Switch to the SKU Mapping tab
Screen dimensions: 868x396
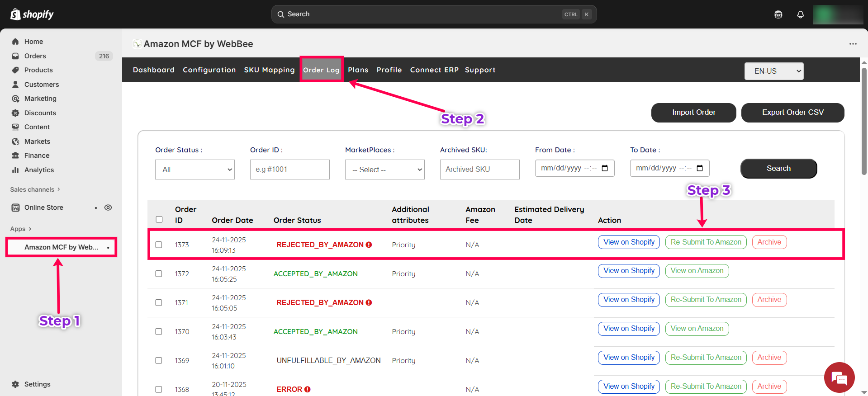click(269, 70)
